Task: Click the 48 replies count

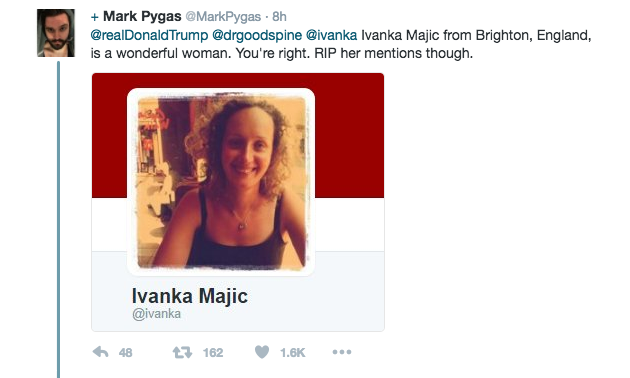Action: point(125,353)
